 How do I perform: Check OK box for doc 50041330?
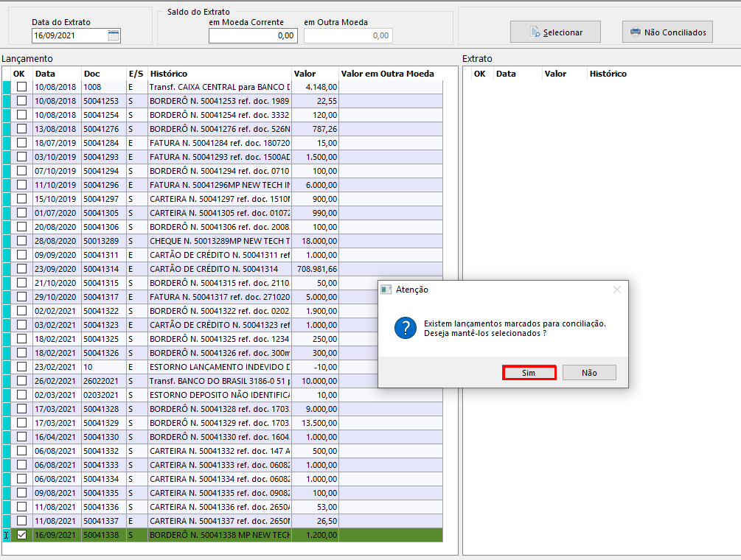(x=21, y=437)
